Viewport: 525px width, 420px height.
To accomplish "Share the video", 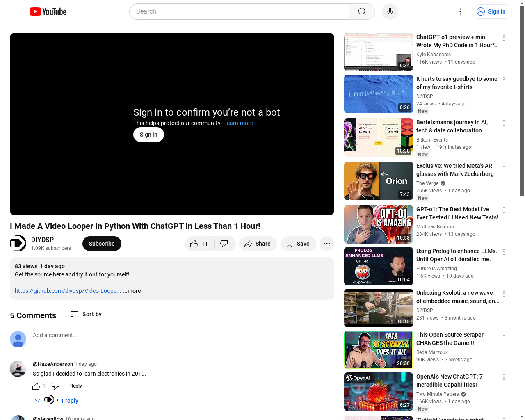I will pos(258,244).
